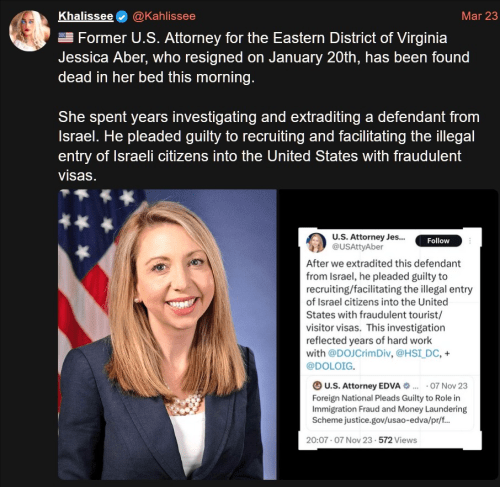Open the @DOJCrimDiv mention
Screen dimensions: 500x487
(x=359, y=353)
